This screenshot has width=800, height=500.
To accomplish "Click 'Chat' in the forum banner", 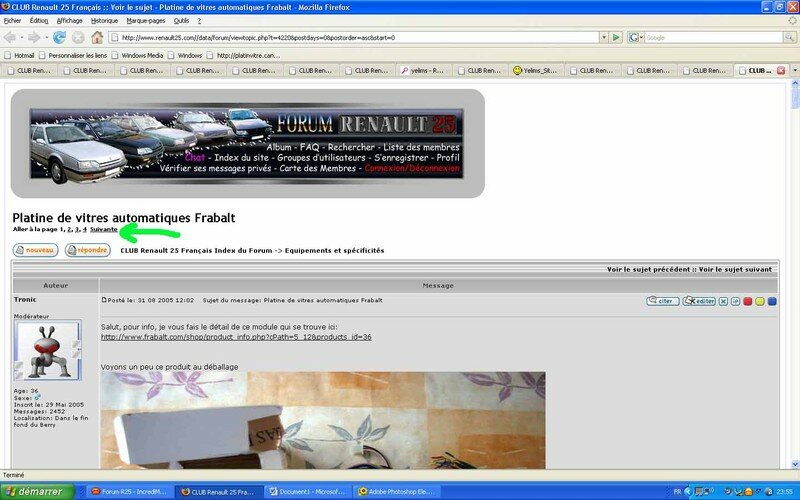I will click(x=195, y=158).
